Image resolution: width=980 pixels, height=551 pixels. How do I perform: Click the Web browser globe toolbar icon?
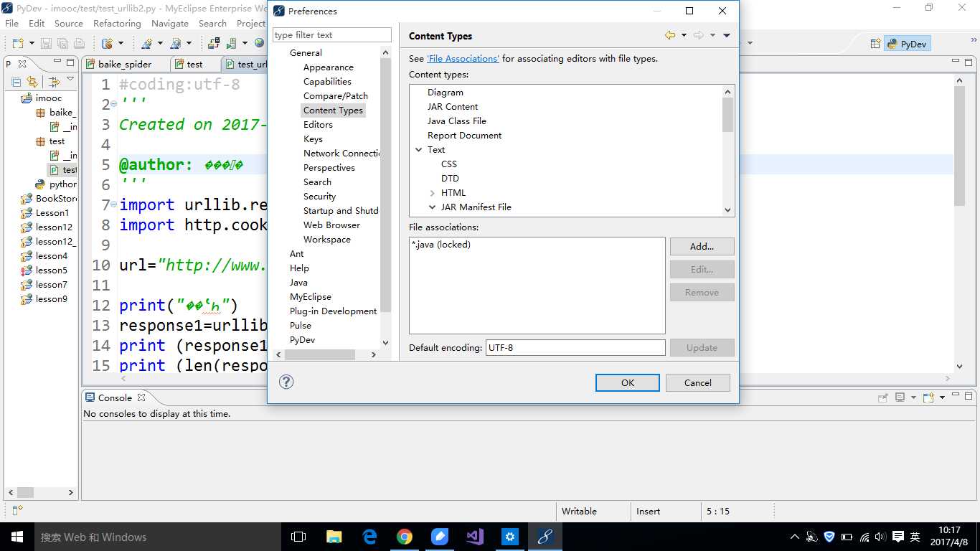pos(259,43)
